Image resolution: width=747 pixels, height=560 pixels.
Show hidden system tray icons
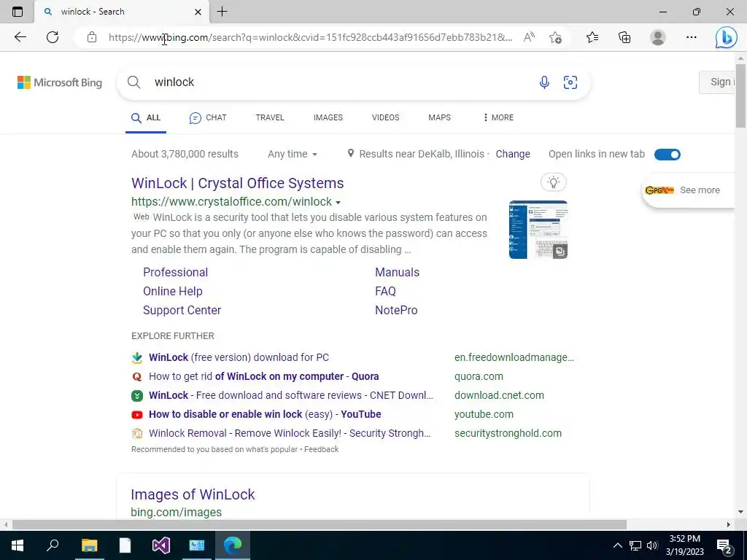617,545
